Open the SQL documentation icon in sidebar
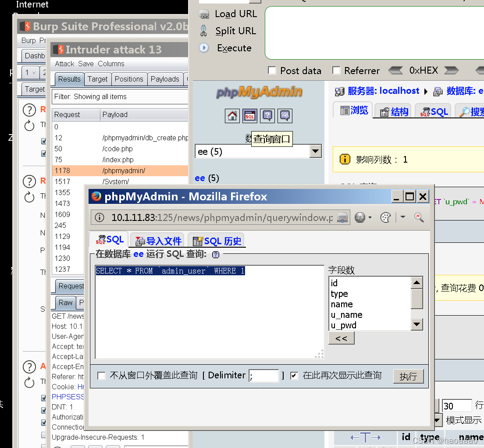 point(285,116)
